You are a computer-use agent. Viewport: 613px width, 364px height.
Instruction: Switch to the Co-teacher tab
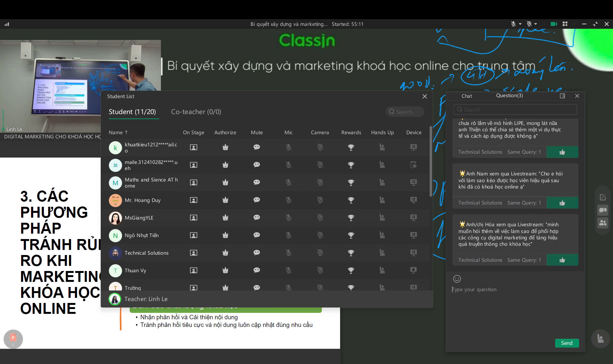(x=196, y=112)
